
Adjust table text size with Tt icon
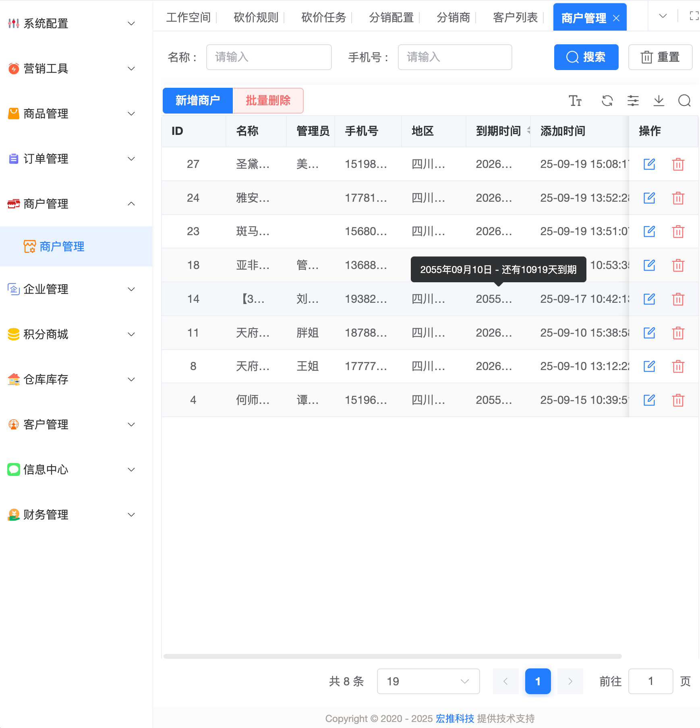click(x=576, y=101)
